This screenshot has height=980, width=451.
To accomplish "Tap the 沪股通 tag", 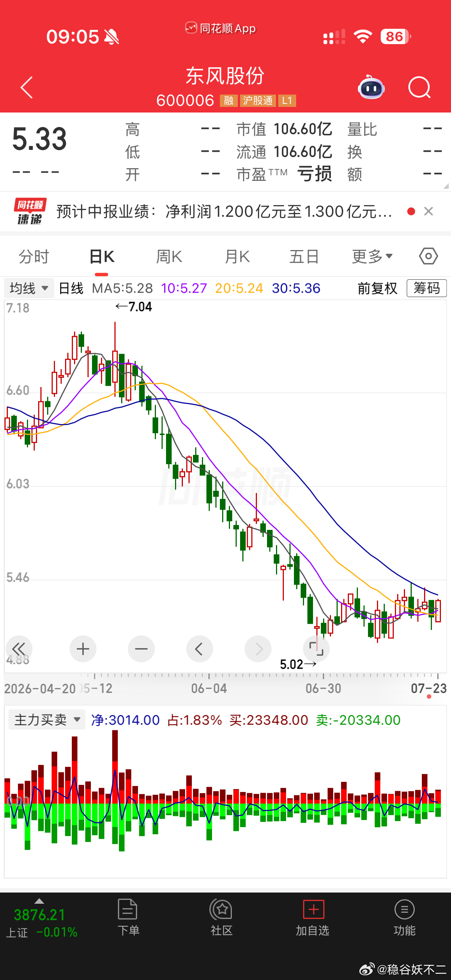I will 258,101.
